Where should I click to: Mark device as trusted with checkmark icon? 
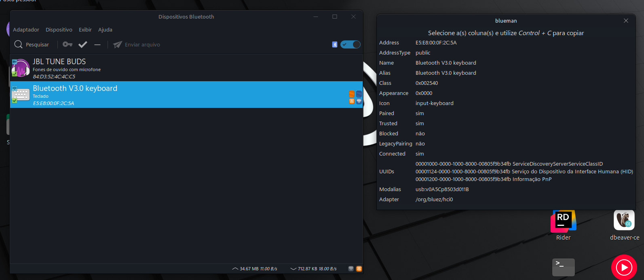pyautogui.click(x=83, y=44)
